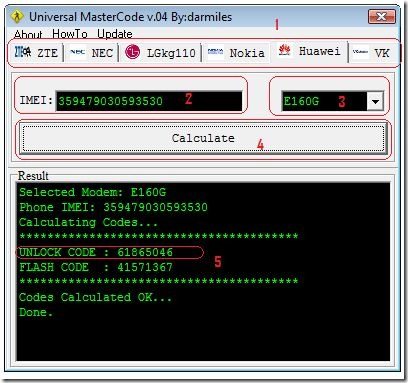
Task: Click the UNLOCK CODE : 61865046 line
Action: [96, 252]
